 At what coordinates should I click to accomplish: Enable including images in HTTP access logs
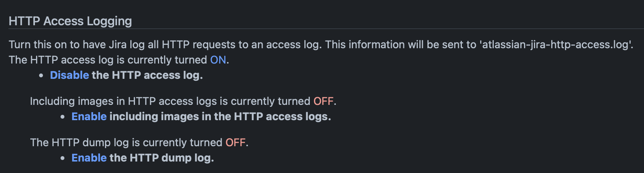tap(89, 117)
